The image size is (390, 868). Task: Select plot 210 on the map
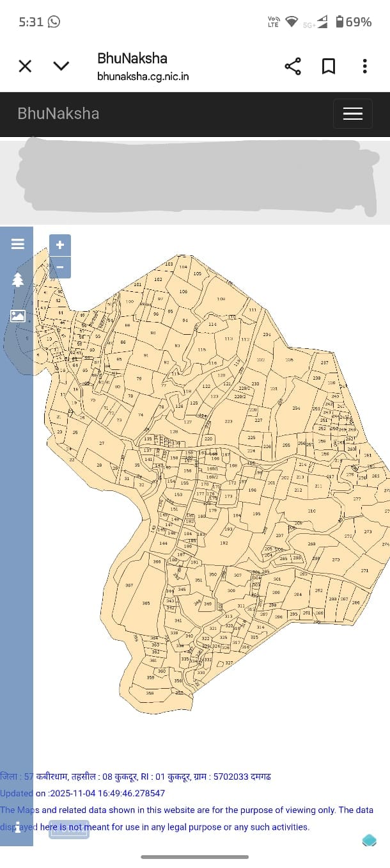[311, 511]
